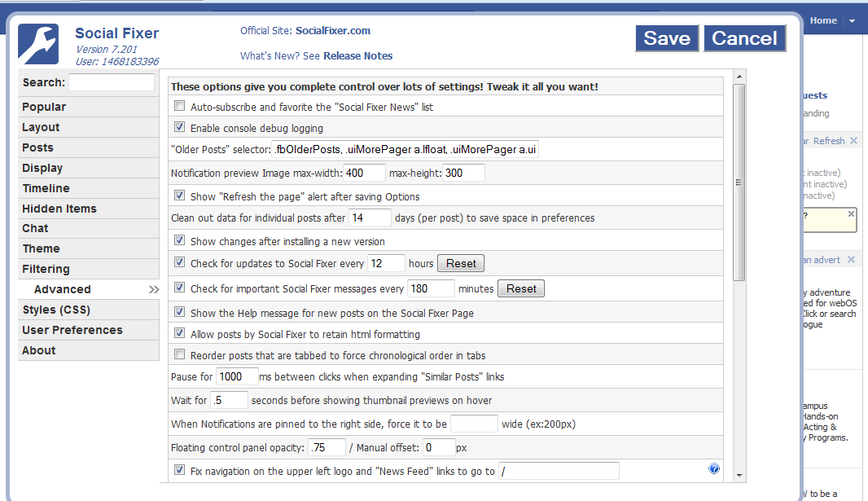The image size is (868, 501).
Task: Click the options scrollbar down arrow
Action: click(739, 476)
